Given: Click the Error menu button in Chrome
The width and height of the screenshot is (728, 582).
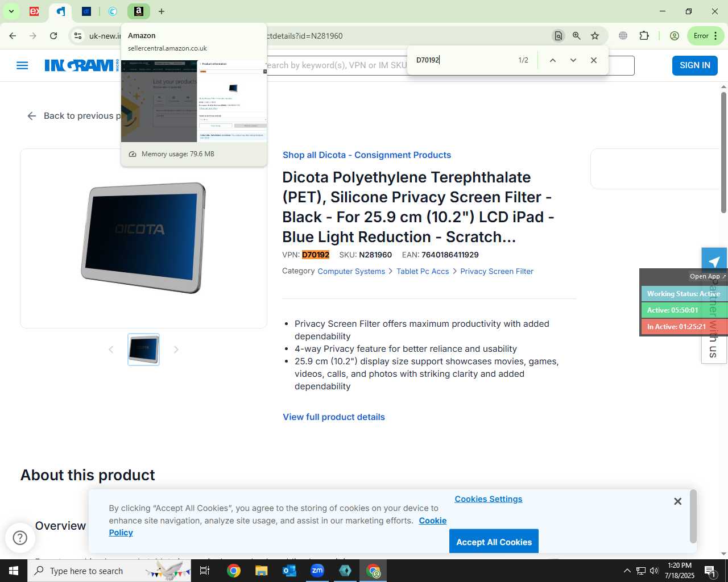Looking at the screenshot, I should click(x=706, y=36).
